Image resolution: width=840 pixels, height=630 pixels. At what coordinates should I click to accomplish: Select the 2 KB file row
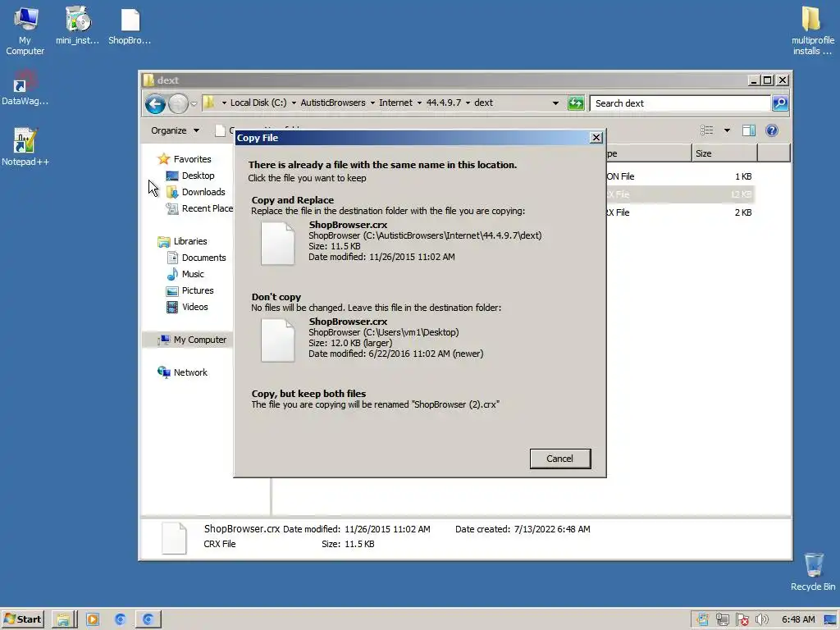pos(680,212)
